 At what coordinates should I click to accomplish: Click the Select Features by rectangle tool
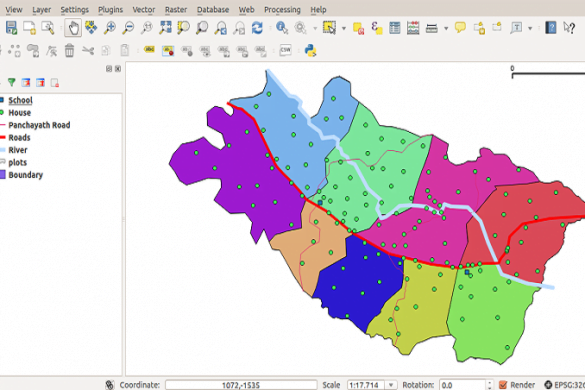pyautogui.click(x=329, y=28)
